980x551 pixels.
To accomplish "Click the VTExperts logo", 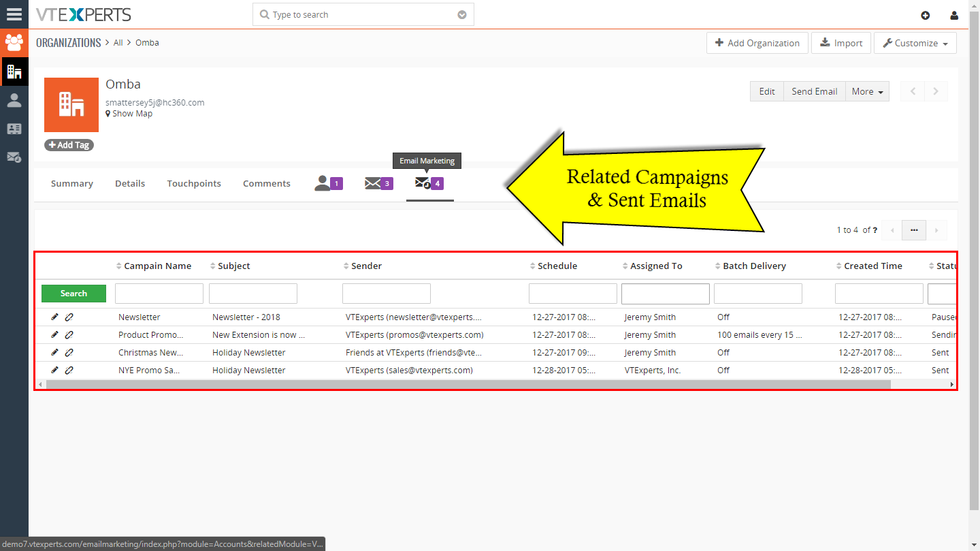I will (x=84, y=14).
